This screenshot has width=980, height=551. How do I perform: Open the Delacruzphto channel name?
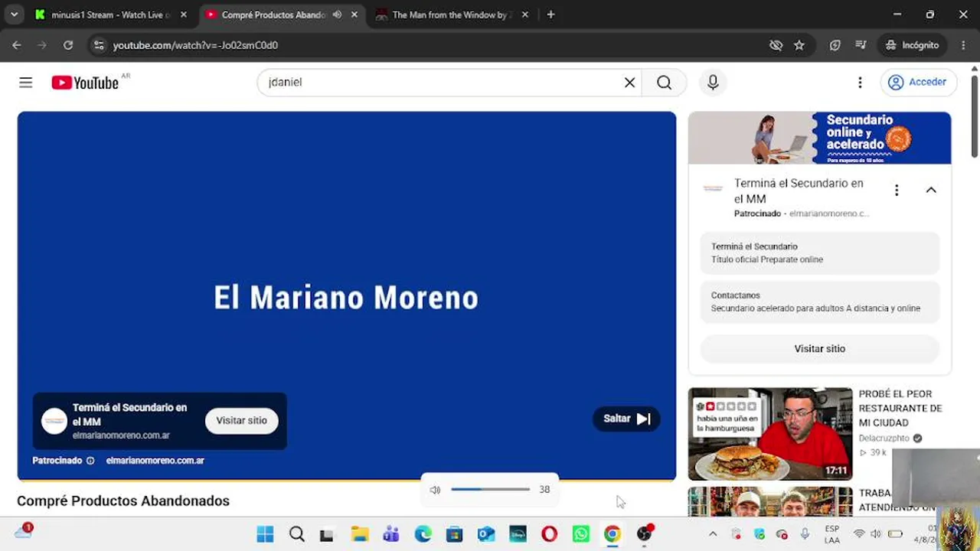(884, 439)
